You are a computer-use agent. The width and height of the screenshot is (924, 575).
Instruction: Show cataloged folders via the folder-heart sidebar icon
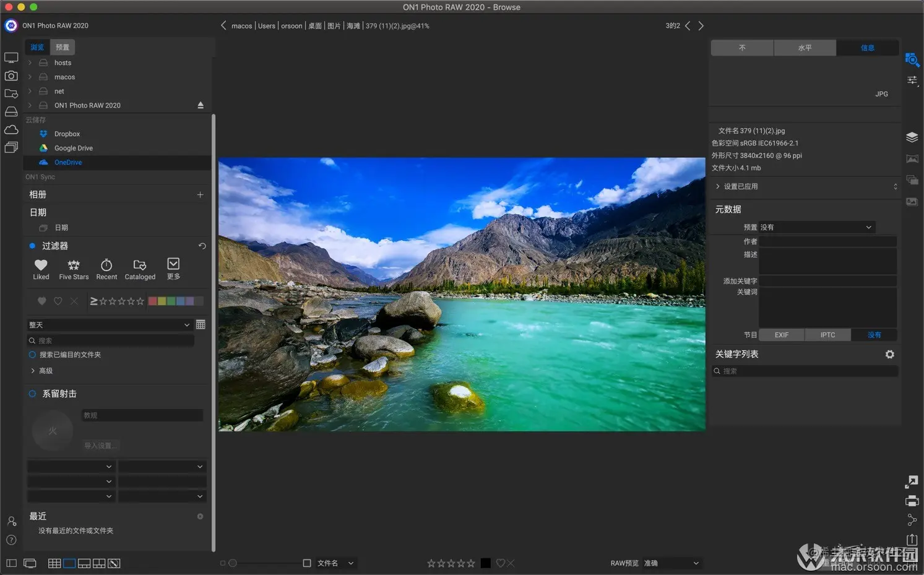(11, 93)
